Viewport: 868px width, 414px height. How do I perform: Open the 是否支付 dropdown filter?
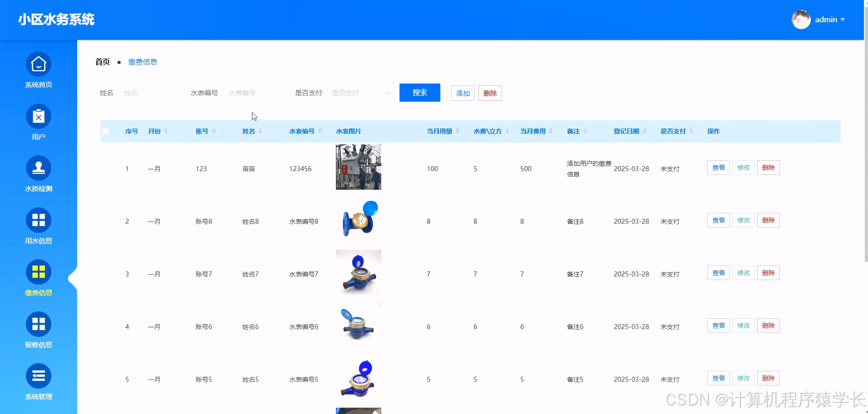(x=360, y=93)
